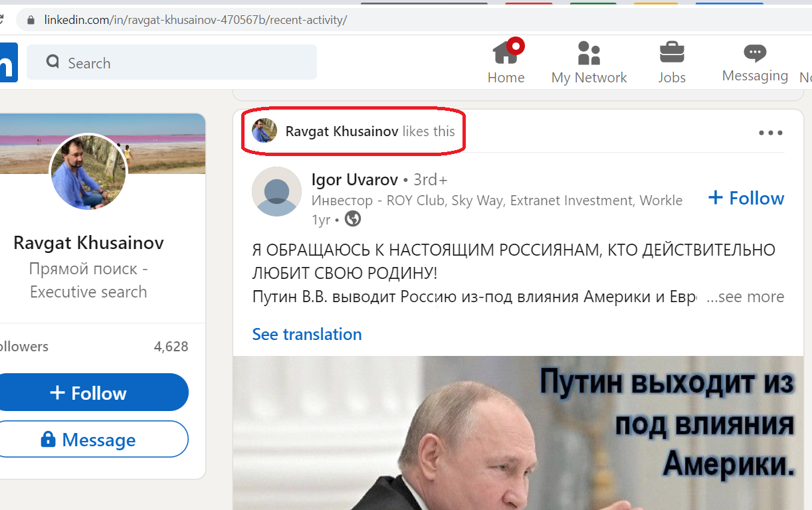Follow Ravgat Khusainov with blue button
Viewport: 812px width, 510px height.
tap(88, 392)
